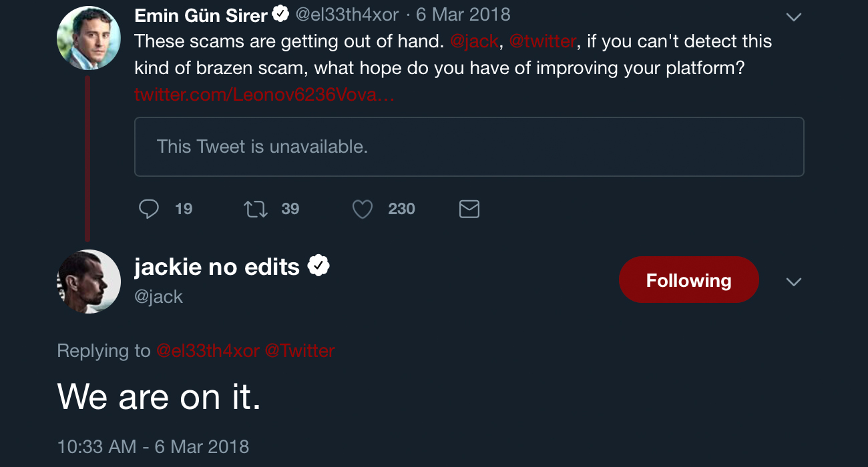Open Emin Gün Sirer's profile picture
The image size is (868, 467).
pyautogui.click(x=89, y=38)
